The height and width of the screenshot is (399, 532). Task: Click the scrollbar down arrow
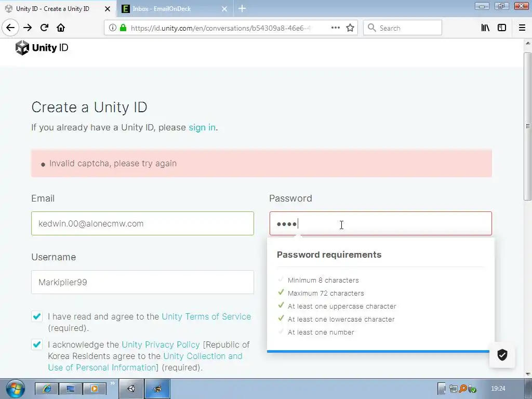[x=528, y=374]
